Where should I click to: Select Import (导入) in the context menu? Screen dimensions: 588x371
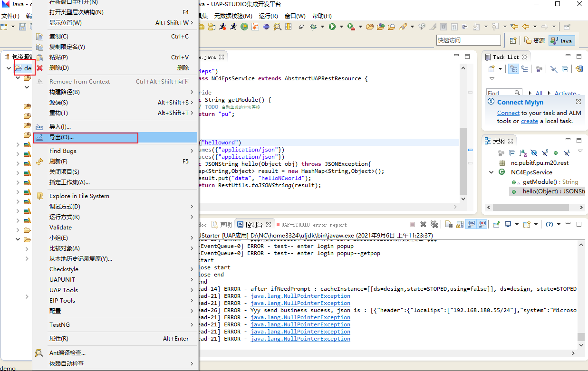point(115,127)
